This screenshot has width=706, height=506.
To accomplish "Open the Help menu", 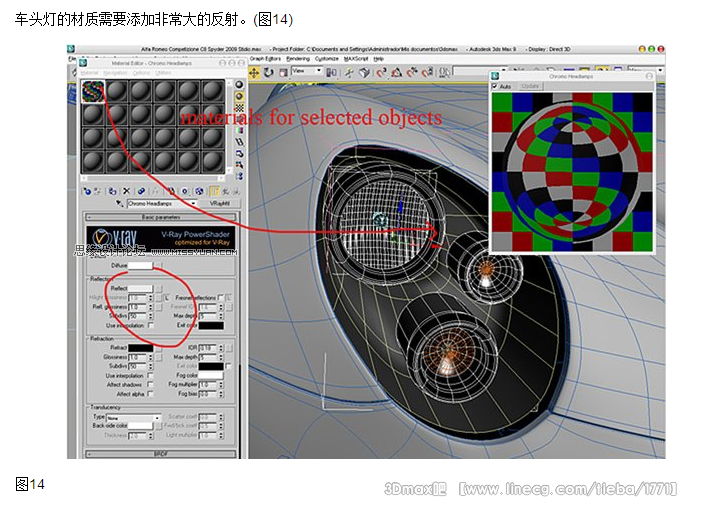I will (379, 59).
